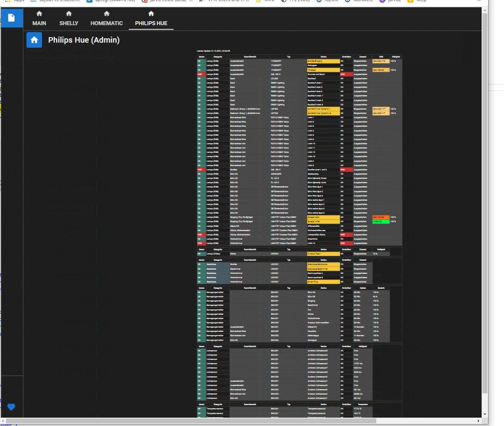Image resolution: width=504 pixels, height=426 pixels.
Task: Select the PHILIPS HUE tab
Action: coord(151,19)
